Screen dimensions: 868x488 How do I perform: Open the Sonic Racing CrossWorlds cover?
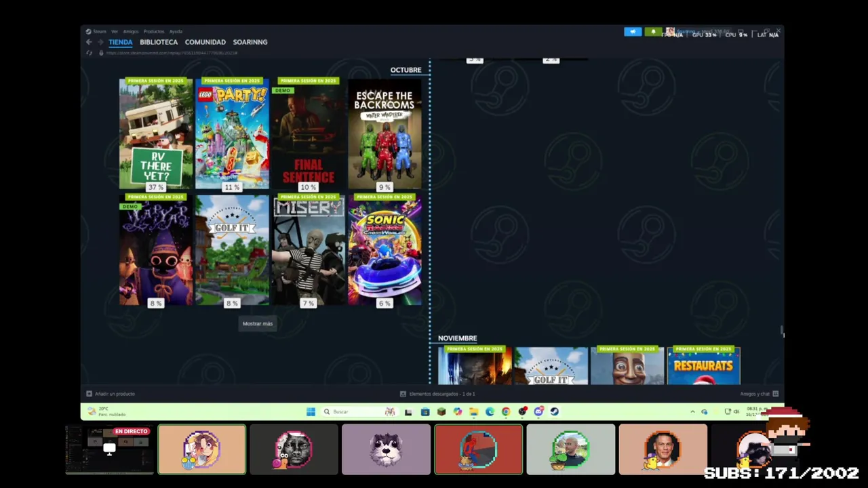tap(384, 250)
